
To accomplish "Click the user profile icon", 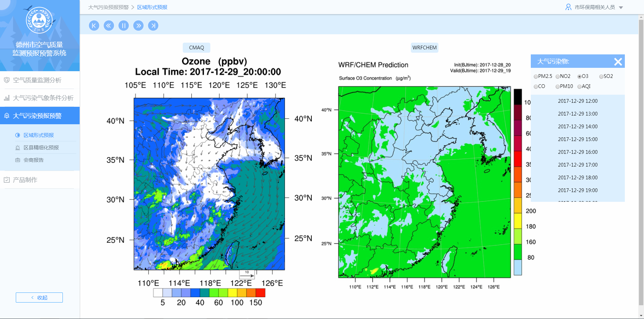I will tap(568, 7).
